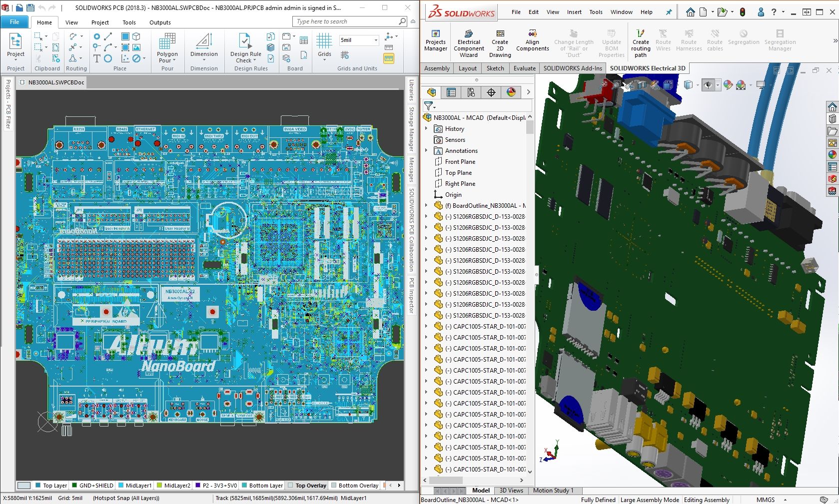Select the Place String text tool

[x=97, y=58]
